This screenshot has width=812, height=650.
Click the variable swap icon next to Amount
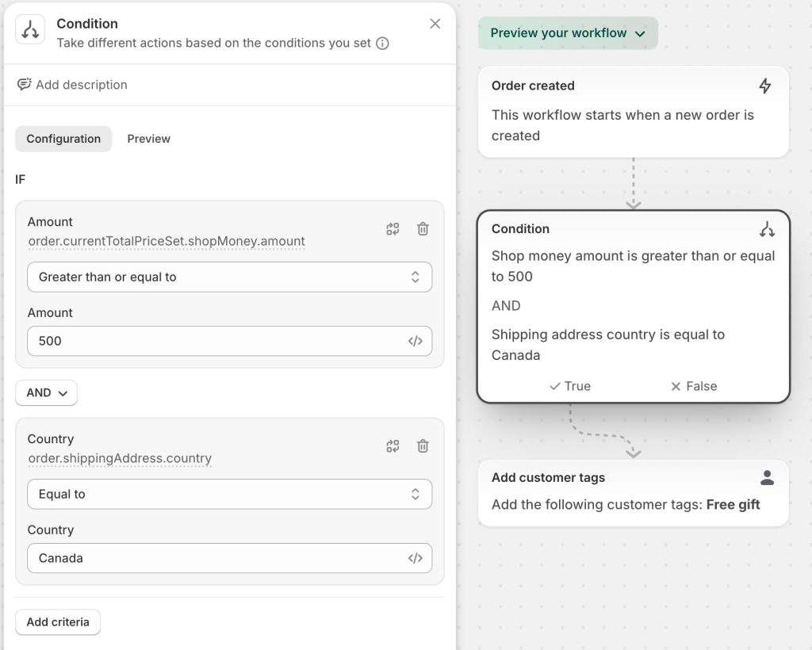click(x=393, y=229)
